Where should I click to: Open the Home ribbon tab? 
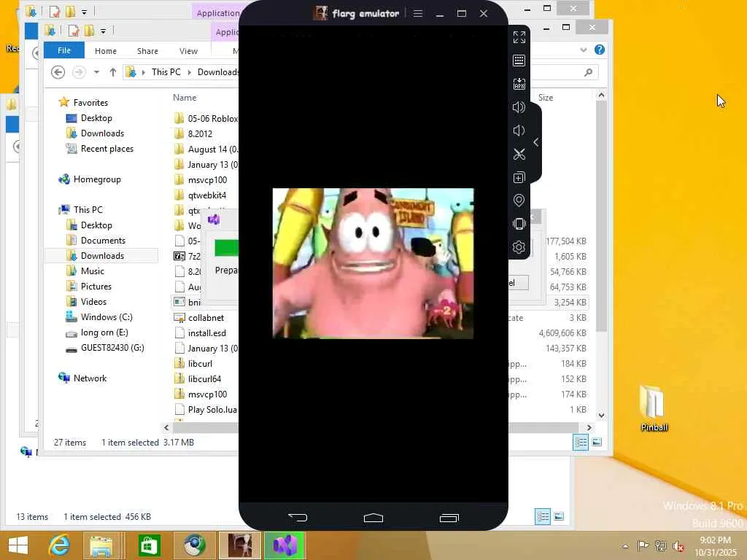point(105,51)
